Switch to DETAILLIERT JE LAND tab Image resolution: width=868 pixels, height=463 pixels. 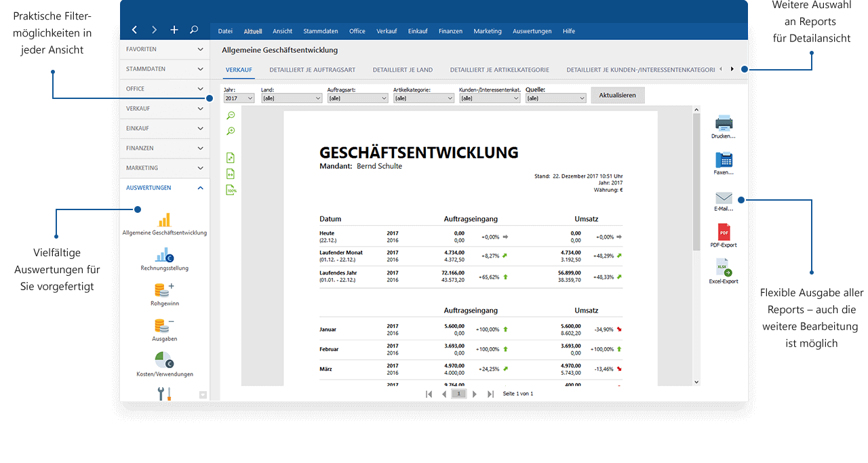pyautogui.click(x=402, y=70)
